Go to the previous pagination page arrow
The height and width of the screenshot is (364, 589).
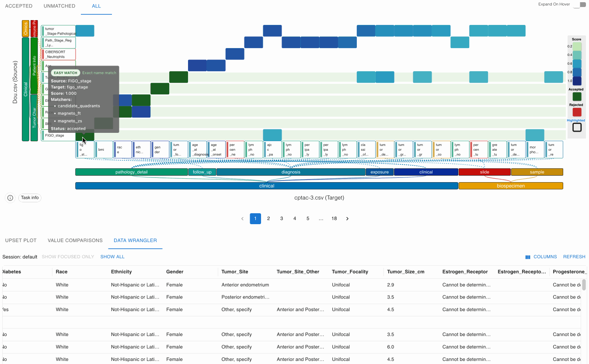pos(243,218)
